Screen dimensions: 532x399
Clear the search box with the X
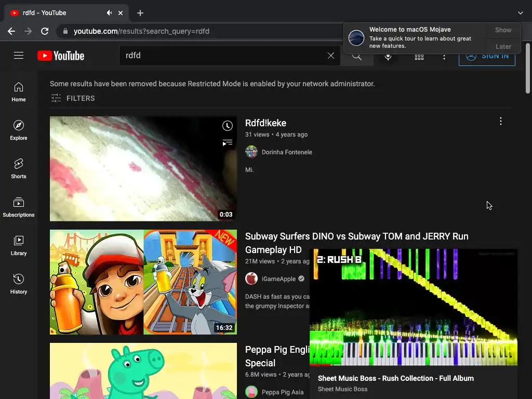coord(331,56)
